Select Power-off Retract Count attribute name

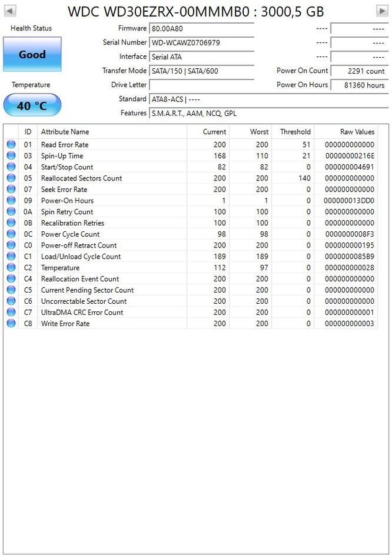tap(79, 245)
